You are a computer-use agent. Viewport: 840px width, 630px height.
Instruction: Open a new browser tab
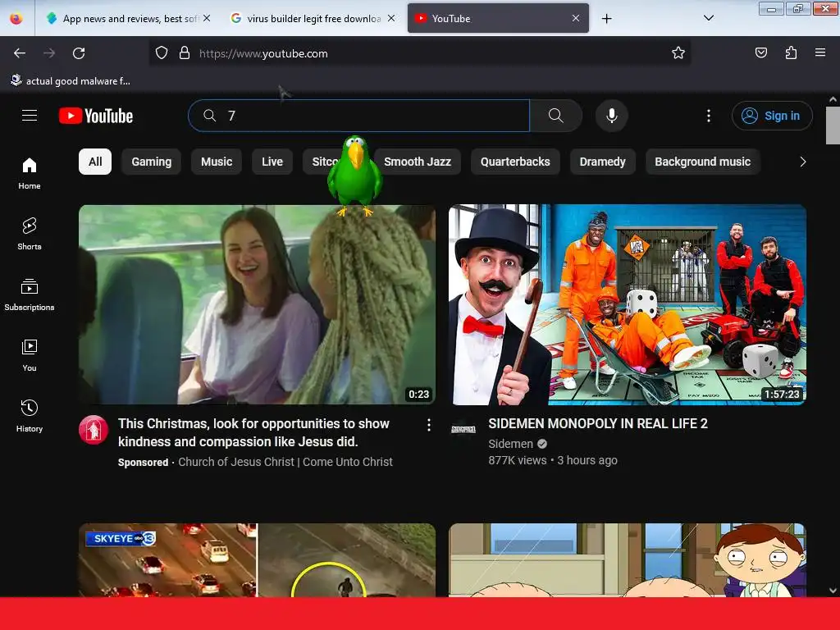pyautogui.click(x=606, y=19)
